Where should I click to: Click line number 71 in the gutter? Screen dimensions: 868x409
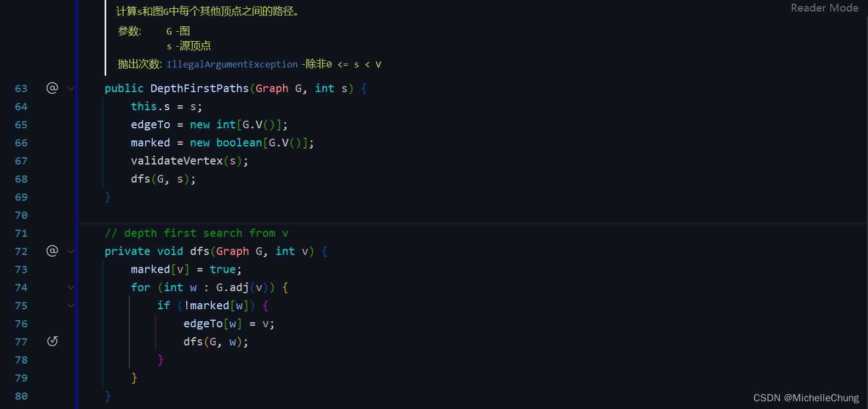point(21,233)
